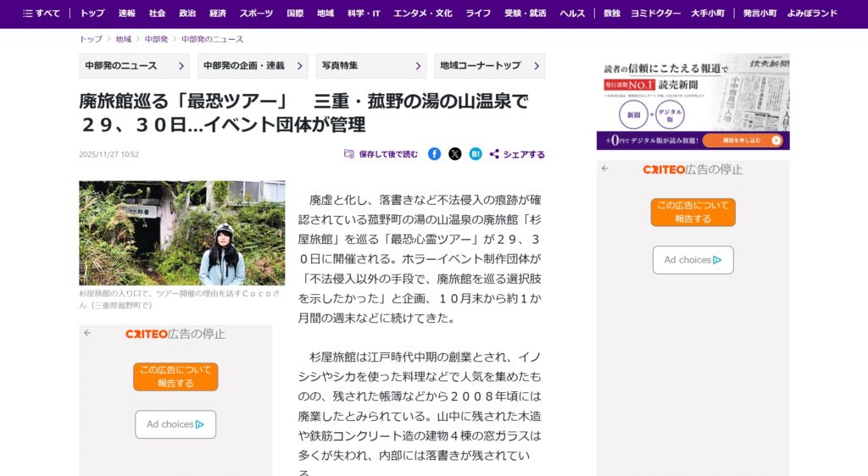Click back arrow in right Criteo ad
The width and height of the screenshot is (868, 476).
tap(604, 169)
